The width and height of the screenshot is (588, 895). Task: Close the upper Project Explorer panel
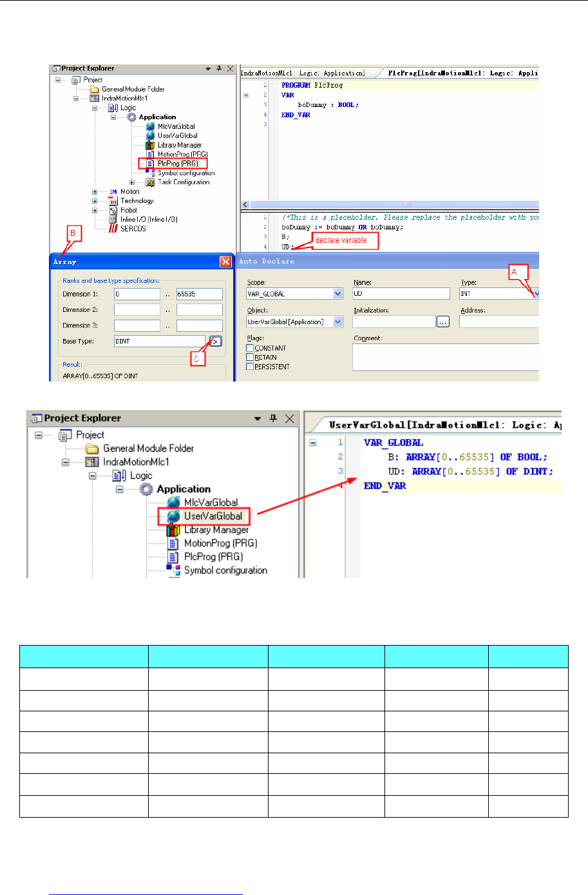[x=230, y=68]
